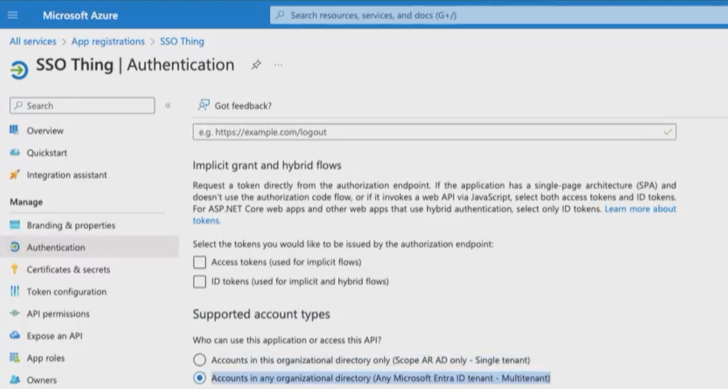Go to All services breadcrumb

click(33, 41)
